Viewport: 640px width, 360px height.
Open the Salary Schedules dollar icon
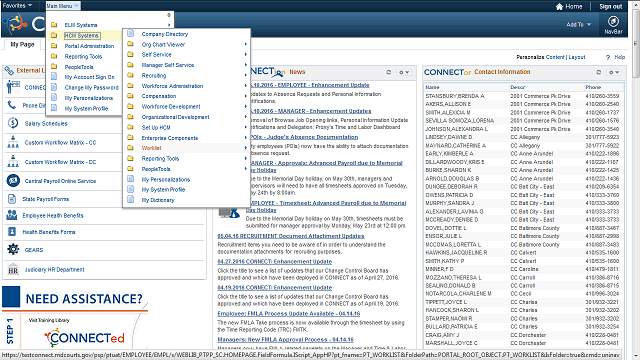pyautogui.click(x=13, y=123)
